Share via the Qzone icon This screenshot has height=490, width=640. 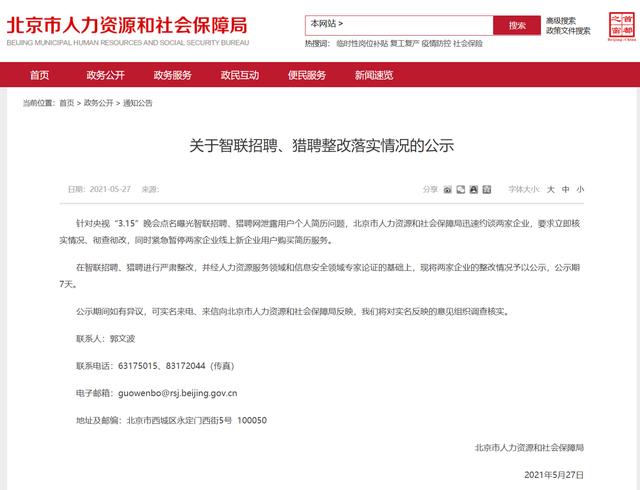click(x=487, y=189)
